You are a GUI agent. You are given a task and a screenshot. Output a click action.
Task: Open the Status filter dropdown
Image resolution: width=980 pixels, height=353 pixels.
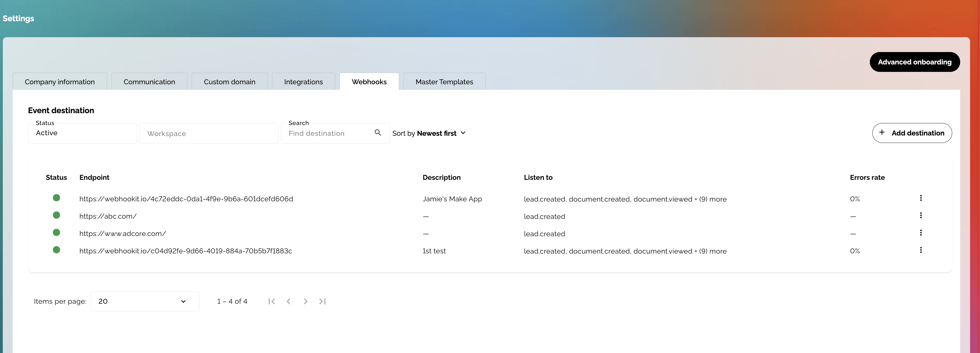pos(82,133)
